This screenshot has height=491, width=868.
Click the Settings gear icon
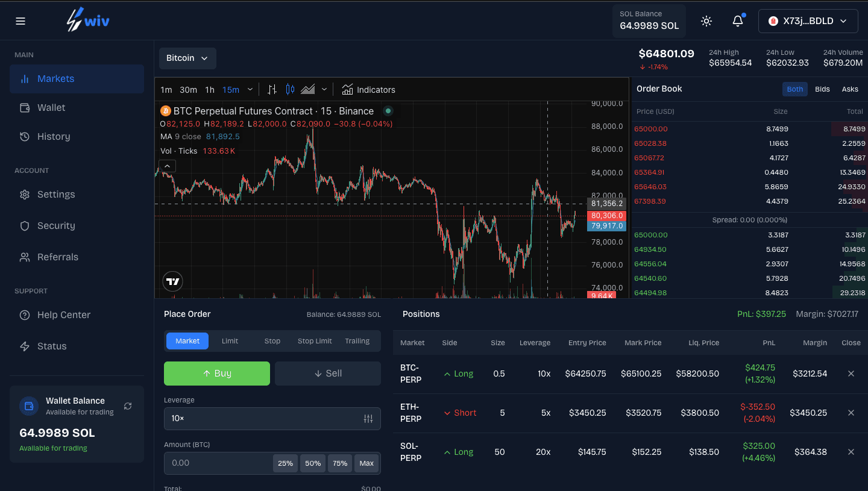coord(25,195)
